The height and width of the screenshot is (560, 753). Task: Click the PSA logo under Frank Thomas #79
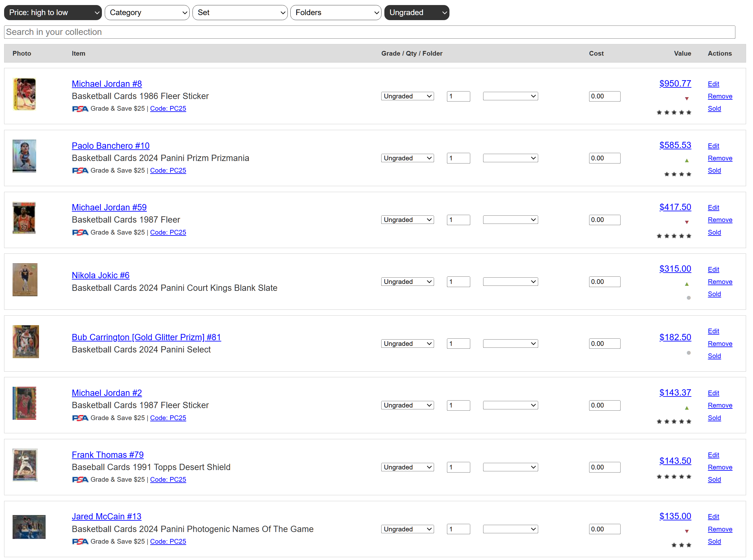pos(80,480)
